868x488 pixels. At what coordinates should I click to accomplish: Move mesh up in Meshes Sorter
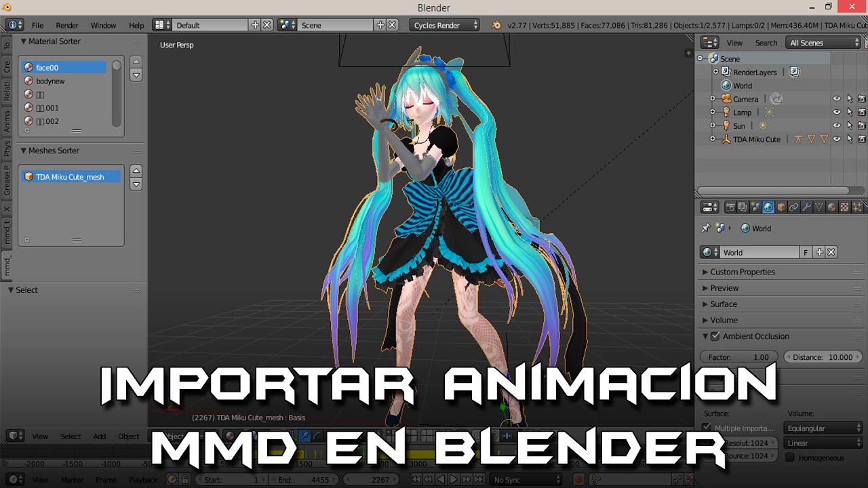(x=136, y=171)
